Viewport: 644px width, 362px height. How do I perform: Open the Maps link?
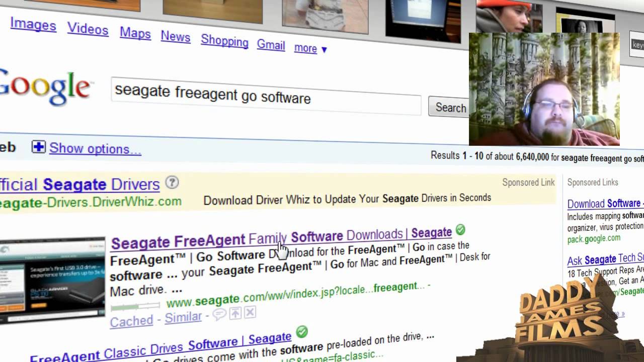pyautogui.click(x=135, y=33)
